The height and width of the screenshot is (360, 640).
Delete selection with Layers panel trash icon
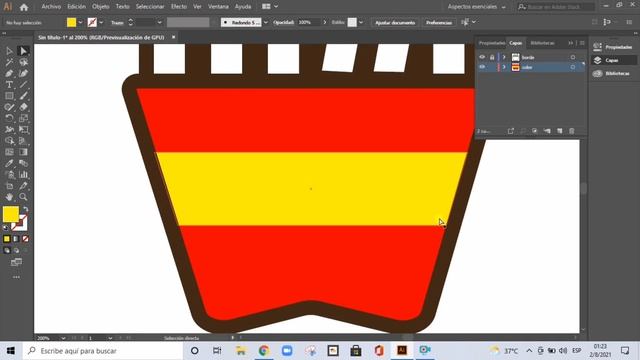tap(572, 131)
